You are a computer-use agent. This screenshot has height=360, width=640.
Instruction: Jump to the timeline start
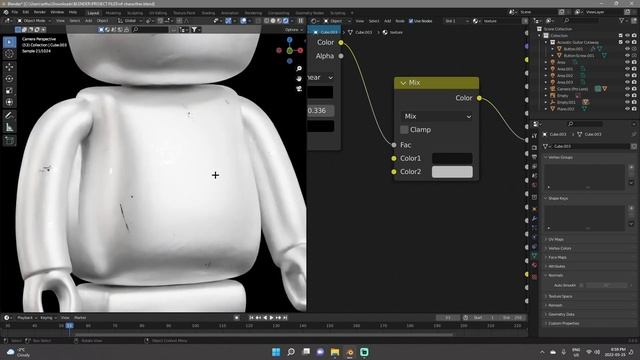click(x=251, y=318)
